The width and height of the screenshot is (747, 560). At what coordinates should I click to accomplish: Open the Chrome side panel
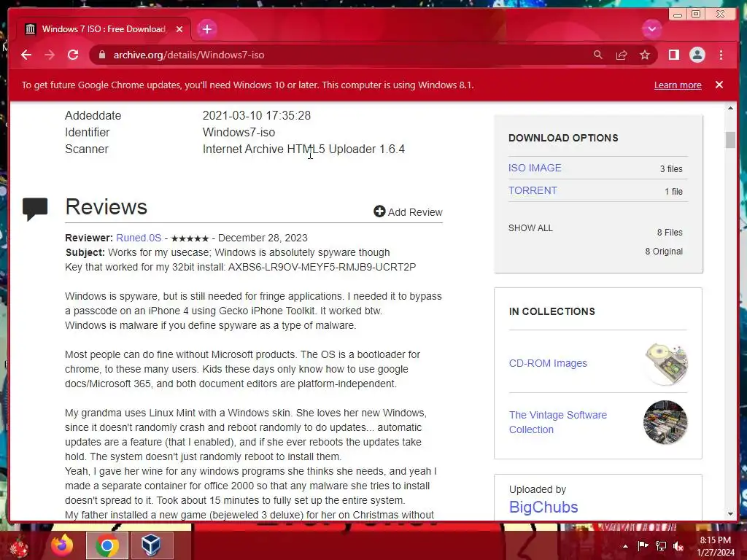click(673, 55)
